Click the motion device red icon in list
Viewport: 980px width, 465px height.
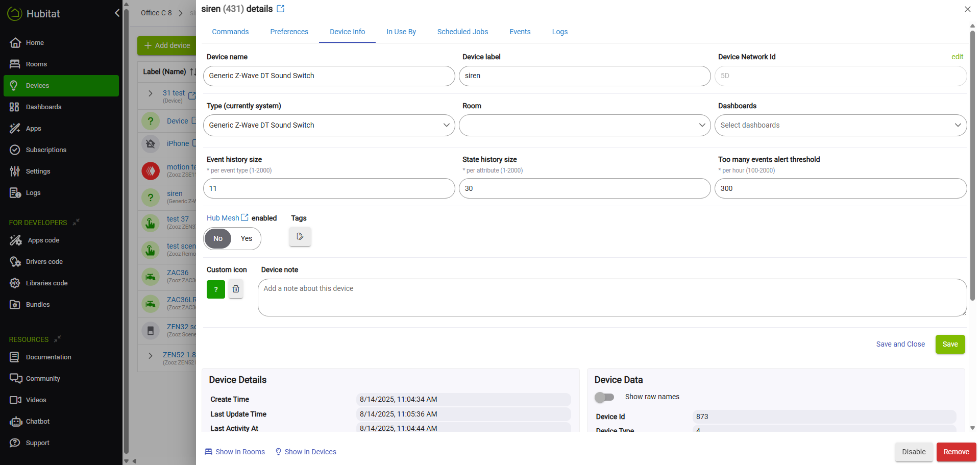click(x=151, y=171)
